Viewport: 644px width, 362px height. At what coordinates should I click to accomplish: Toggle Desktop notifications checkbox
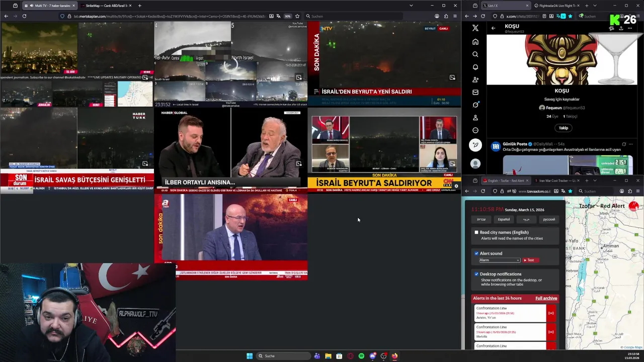[476, 274]
